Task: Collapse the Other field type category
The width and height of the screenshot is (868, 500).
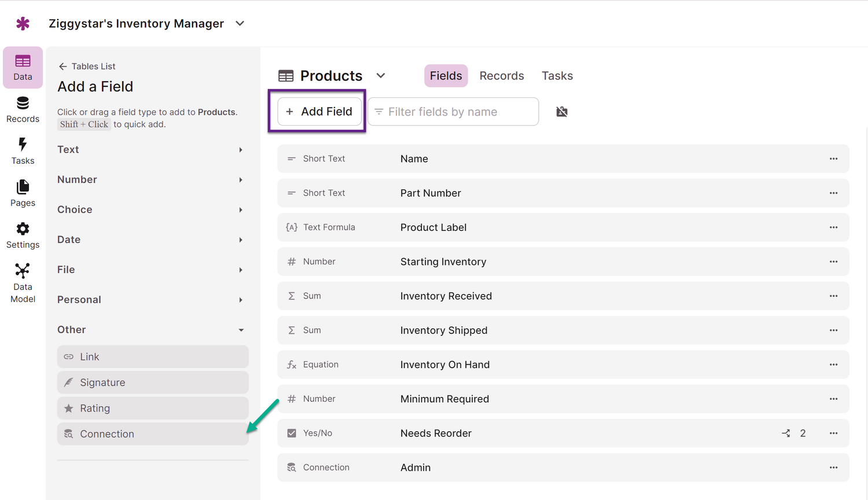Action: pos(150,329)
